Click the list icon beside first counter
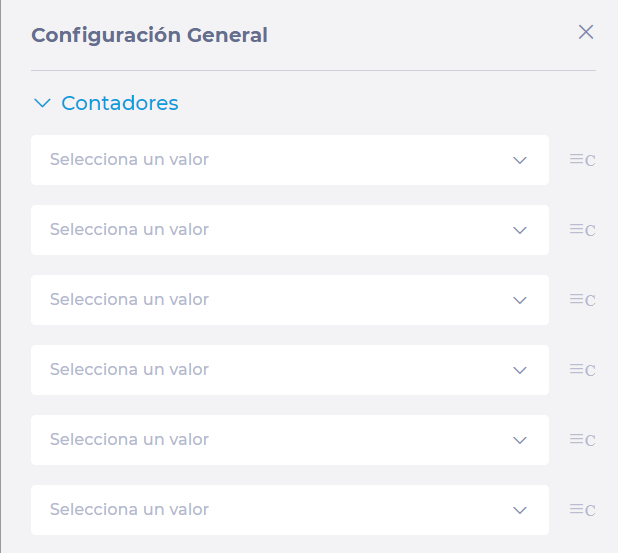Image resolution: width=618 pixels, height=553 pixels. (582, 160)
